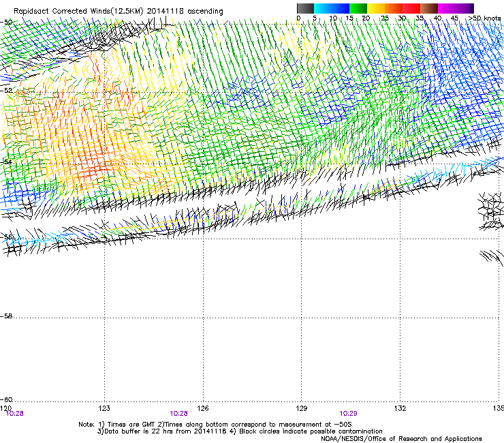Image resolution: width=504 pixels, height=443 pixels.
Task: Click the '132' longitude axis label
Action: 400,408
